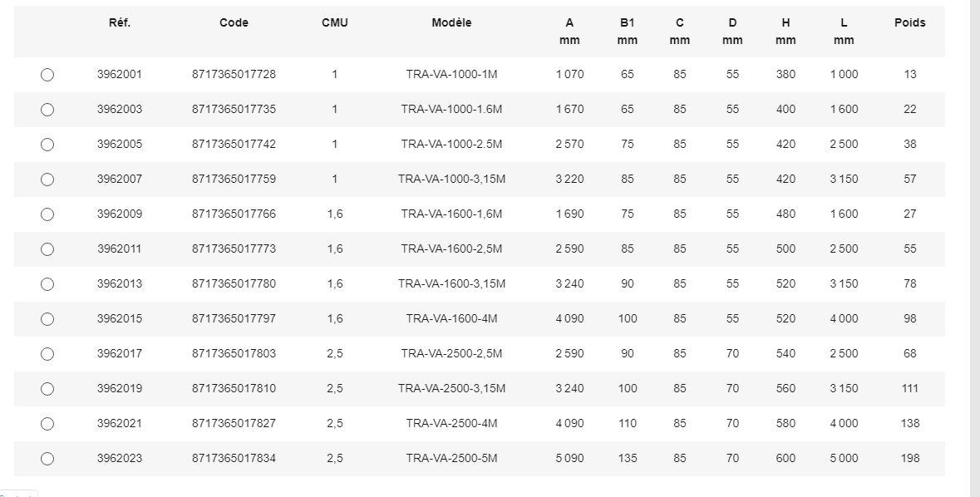Image resolution: width=980 pixels, height=497 pixels.
Task: Click the Code column header
Action: tap(234, 23)
